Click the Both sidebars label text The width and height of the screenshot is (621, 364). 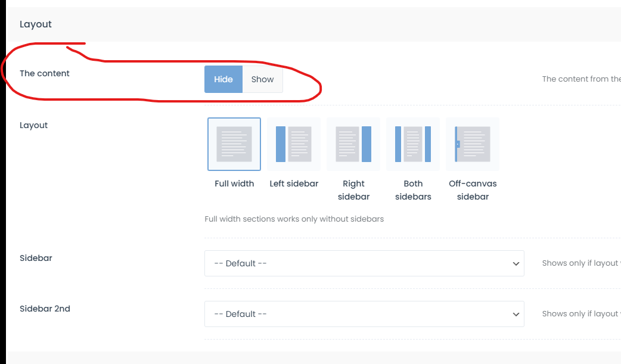413,190
